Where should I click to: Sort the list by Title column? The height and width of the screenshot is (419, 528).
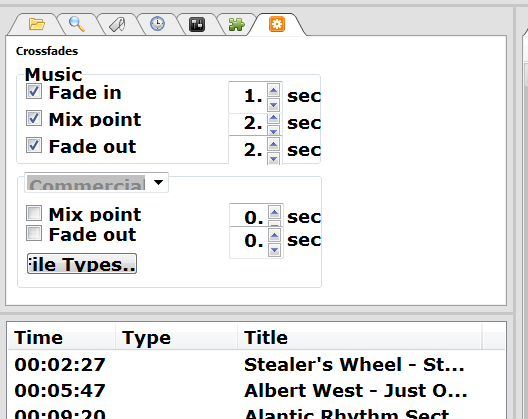359,337
